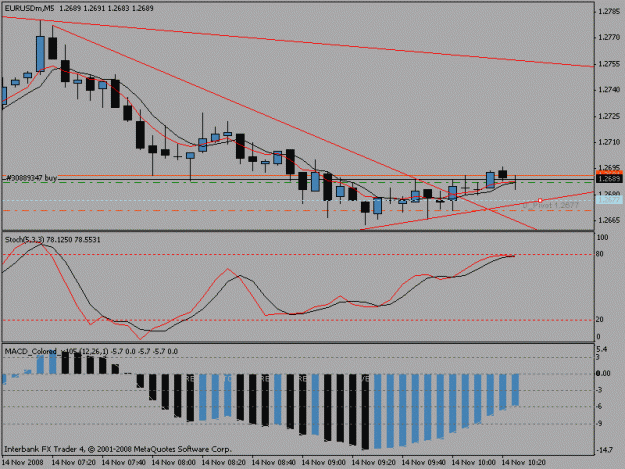The image size is (625, 469).
Task: Click MACD scale value -9
Action: (599, 423)
